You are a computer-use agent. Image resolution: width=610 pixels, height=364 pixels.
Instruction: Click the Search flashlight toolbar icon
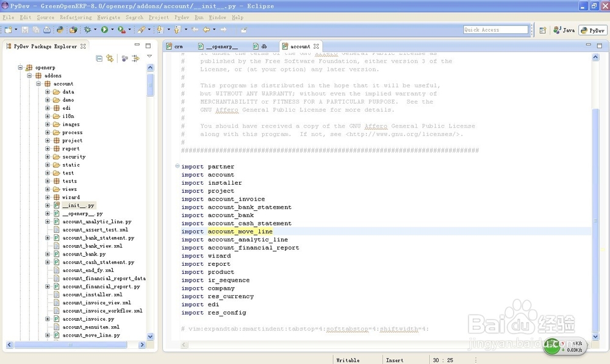[x=142, y=29]
